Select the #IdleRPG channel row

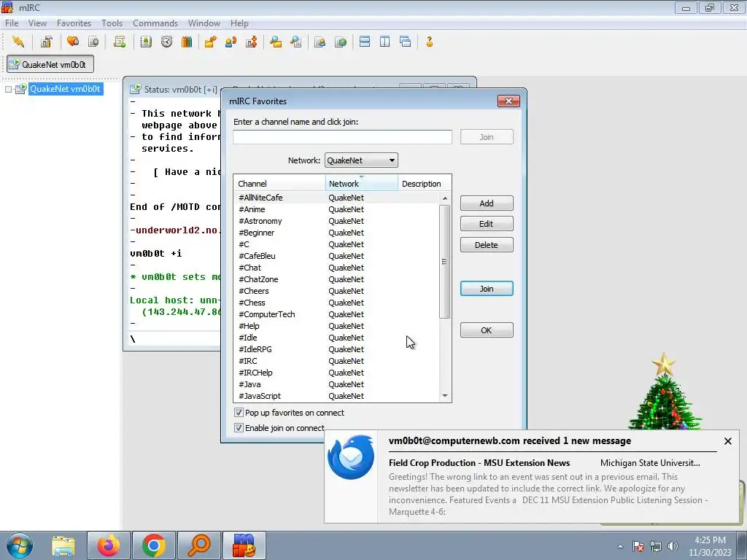click(337, 349)
